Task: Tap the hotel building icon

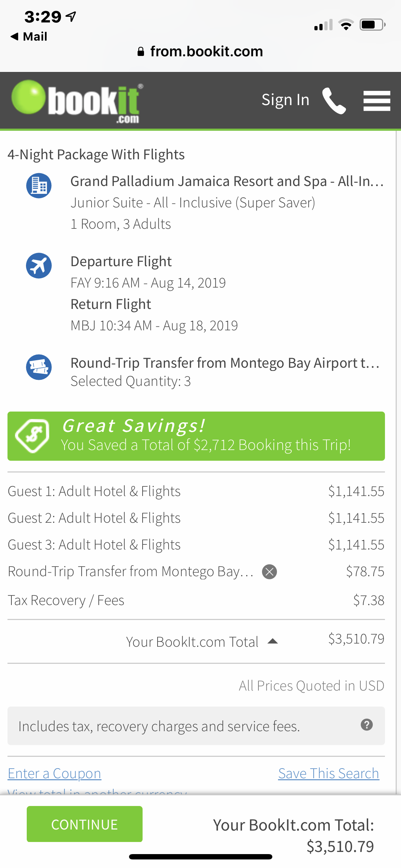Action: tap(39, 186)
